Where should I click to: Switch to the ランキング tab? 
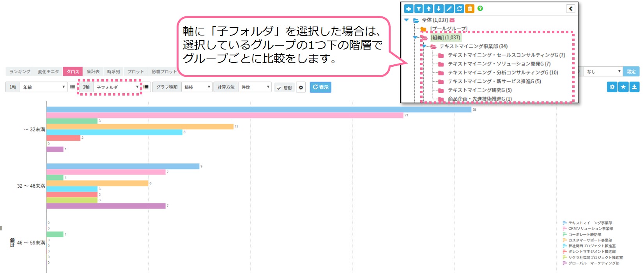(x=20, y=72)
